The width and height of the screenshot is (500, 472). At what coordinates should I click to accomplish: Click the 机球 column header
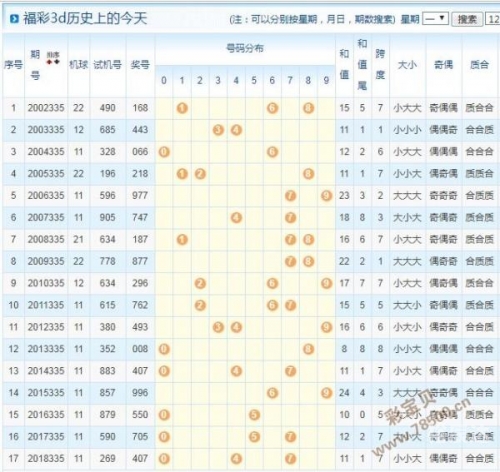click(79, 65)
